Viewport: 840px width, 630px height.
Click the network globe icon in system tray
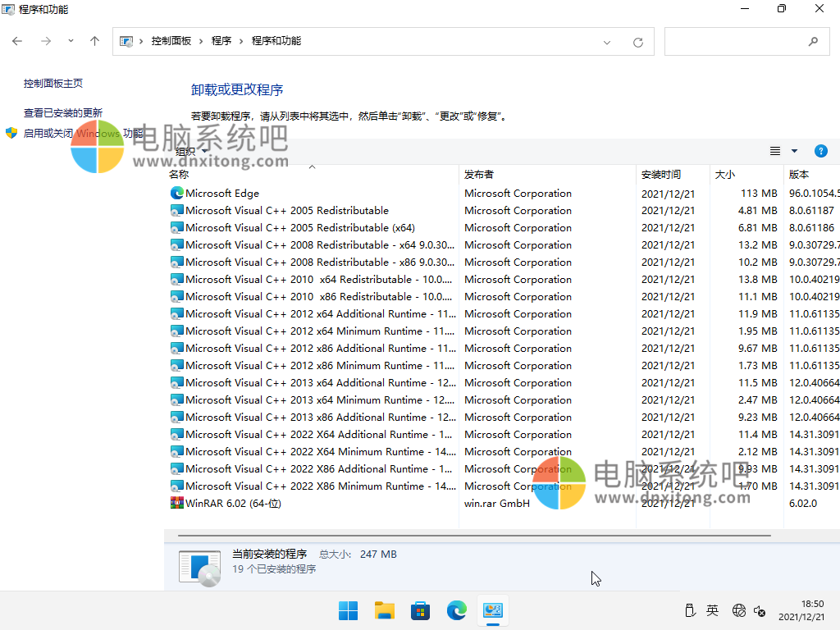[738, 610]
